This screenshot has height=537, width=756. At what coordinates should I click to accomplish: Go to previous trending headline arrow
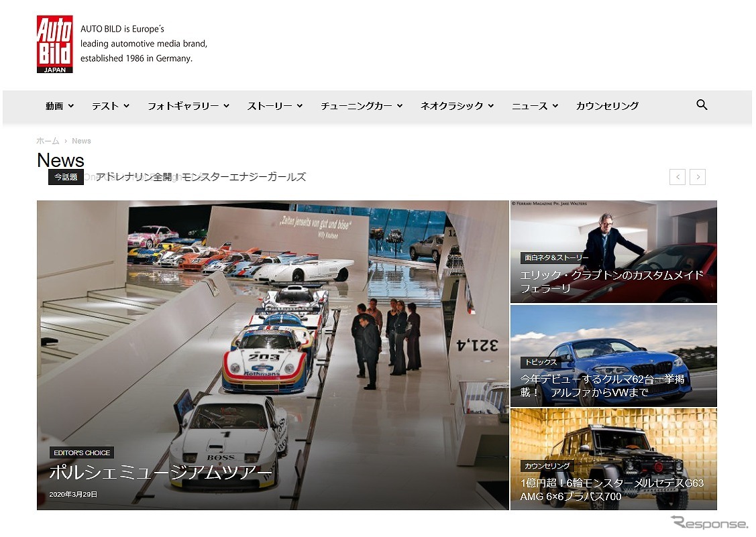pyautogui.click(x=678, y=177)
